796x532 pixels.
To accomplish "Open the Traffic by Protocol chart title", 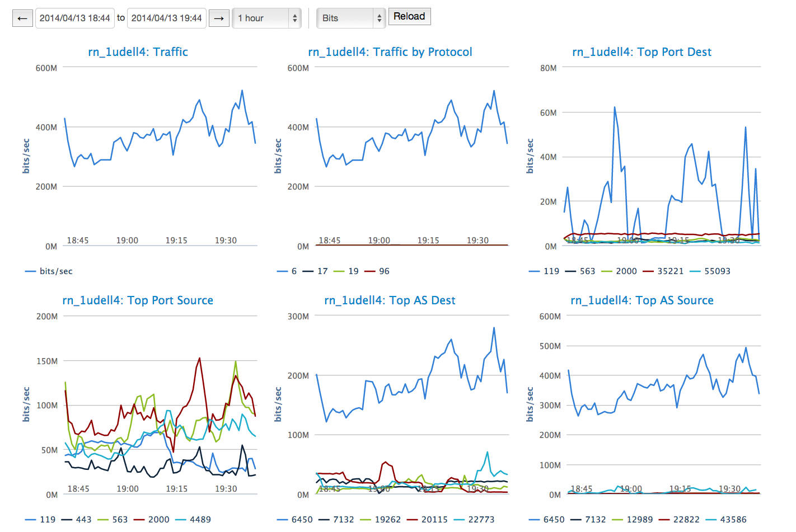I will (390, 52).
